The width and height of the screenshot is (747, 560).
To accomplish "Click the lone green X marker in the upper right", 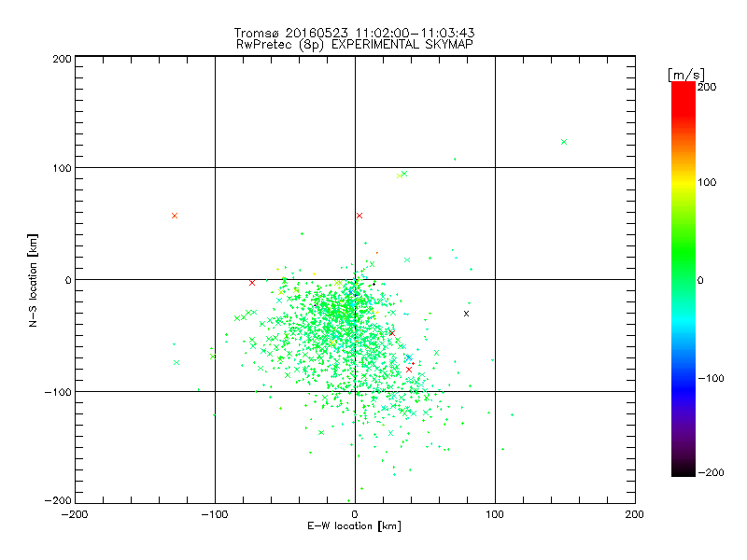I will click(564, 142).
